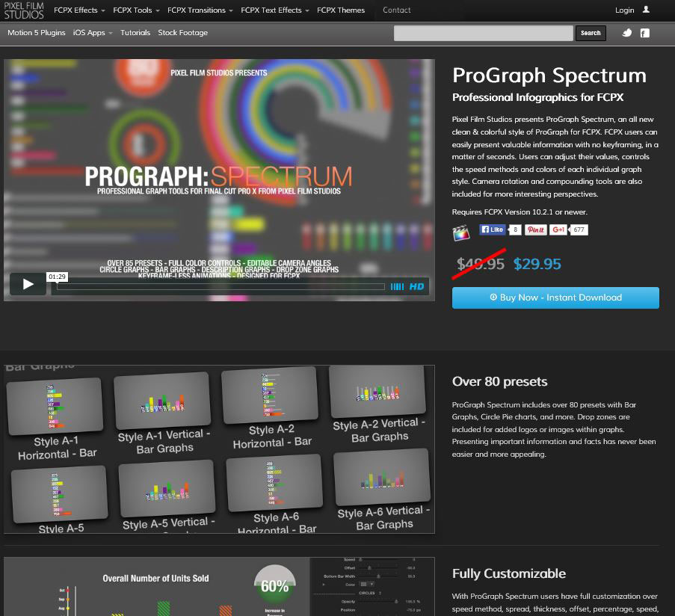Expand the FCPX Transitions dropdown menu
This screenshot has height=616, width=675.
pyautogui.click(x=200, y=10)
